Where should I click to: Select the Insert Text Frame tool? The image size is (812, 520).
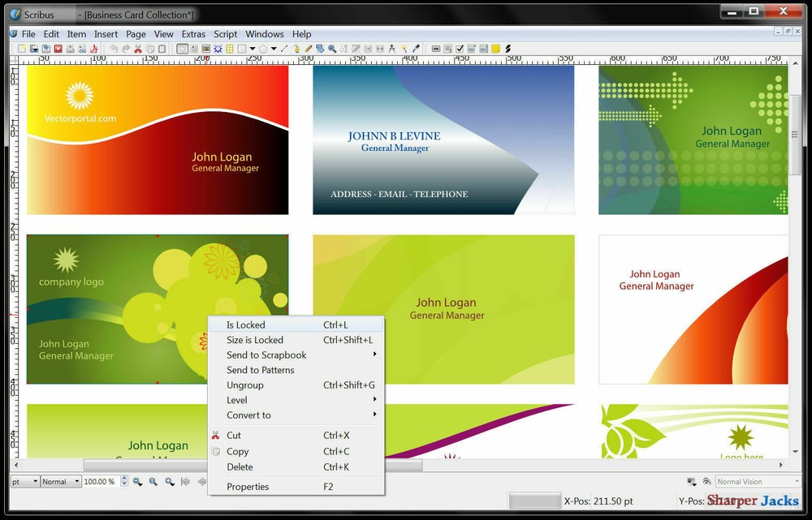(x=195, y=49)
